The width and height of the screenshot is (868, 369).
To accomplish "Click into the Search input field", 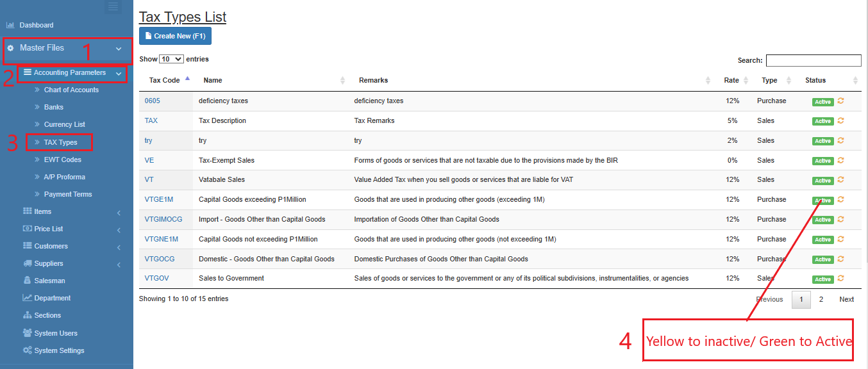I will 813,60.
